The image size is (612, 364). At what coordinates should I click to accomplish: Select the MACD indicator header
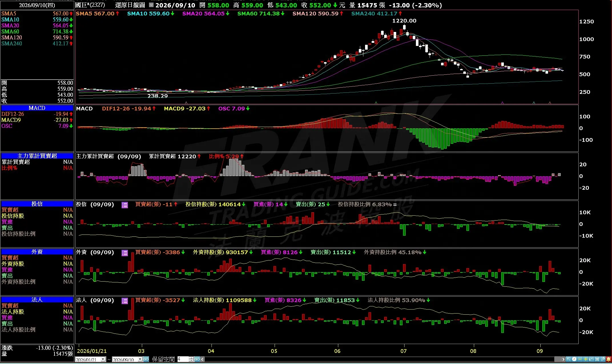(37, 108)
